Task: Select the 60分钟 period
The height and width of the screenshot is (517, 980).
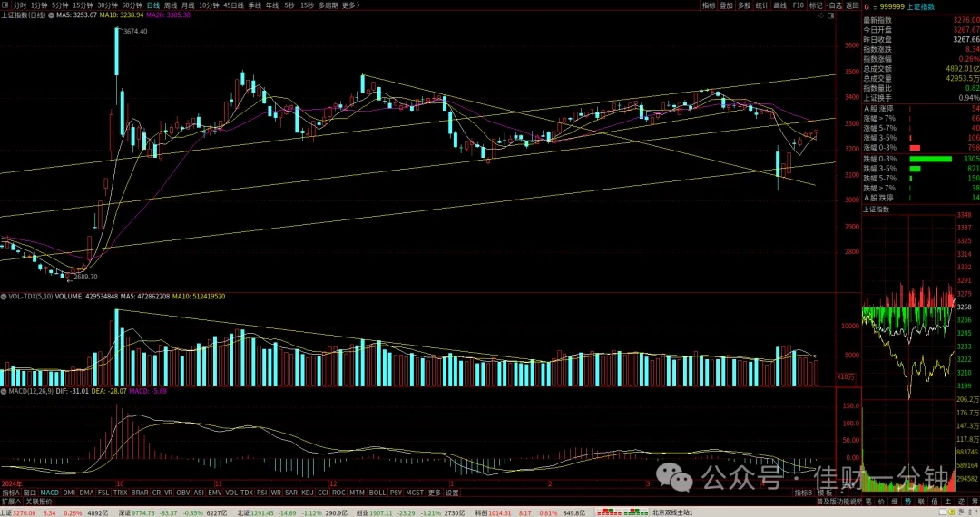Action: click(x=132, y=5)
